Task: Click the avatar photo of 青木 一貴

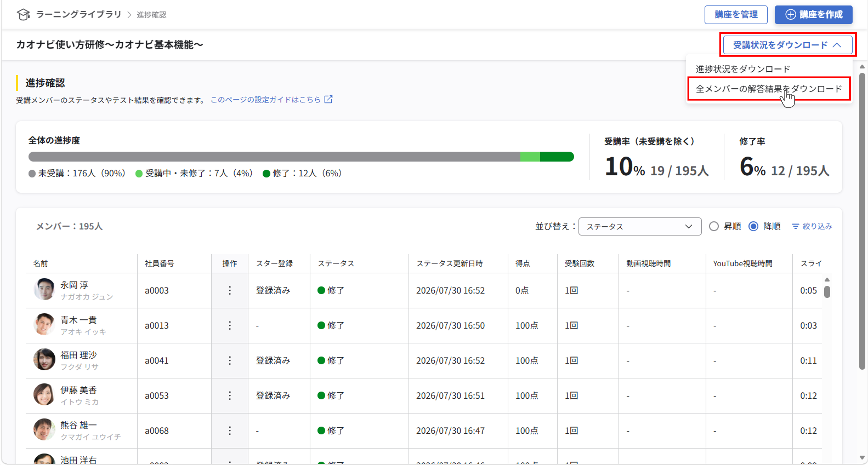Action: pyautogui.click(x=44, y=324)
